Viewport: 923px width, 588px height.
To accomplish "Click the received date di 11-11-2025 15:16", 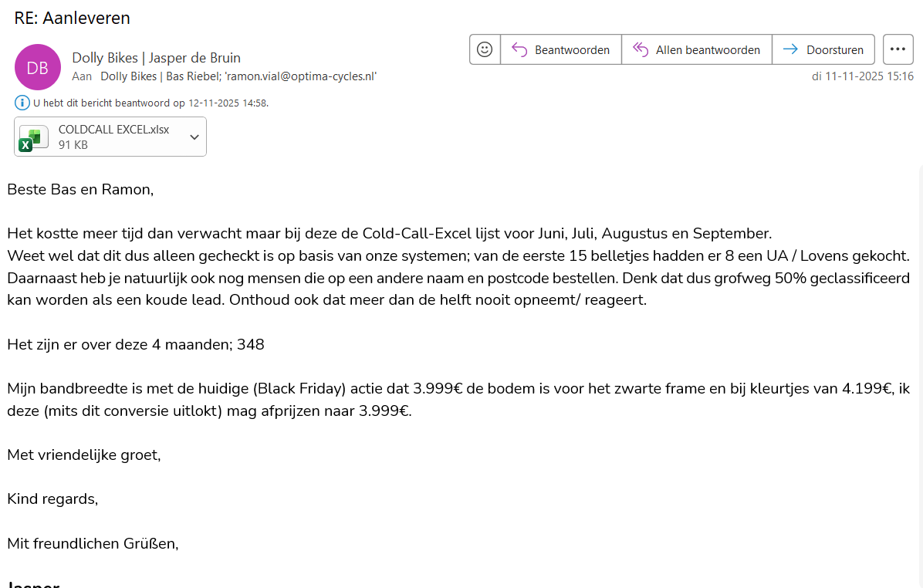I will coord(862,76).
